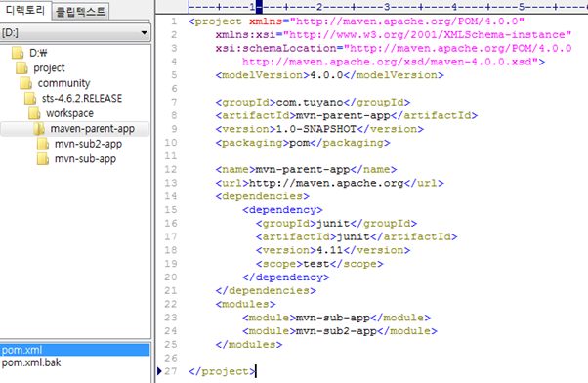Click the name tag mvn-parent-app text
This screenshot has height=383, width=588.
(x=303, y=170)
